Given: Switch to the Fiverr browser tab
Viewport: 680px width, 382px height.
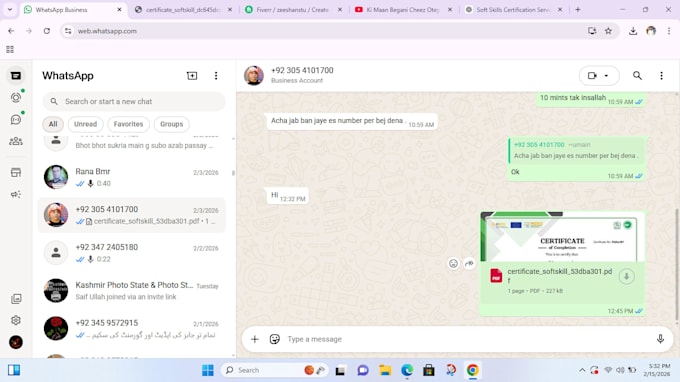Looking at the screenshot, I should [293, 10].
